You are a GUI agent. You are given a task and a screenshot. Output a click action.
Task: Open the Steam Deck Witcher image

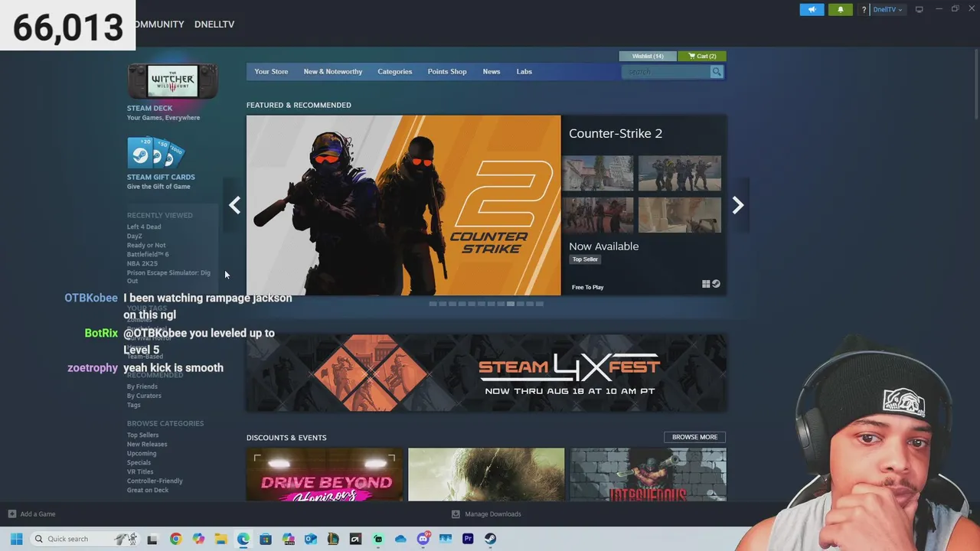tap(172, 81)
